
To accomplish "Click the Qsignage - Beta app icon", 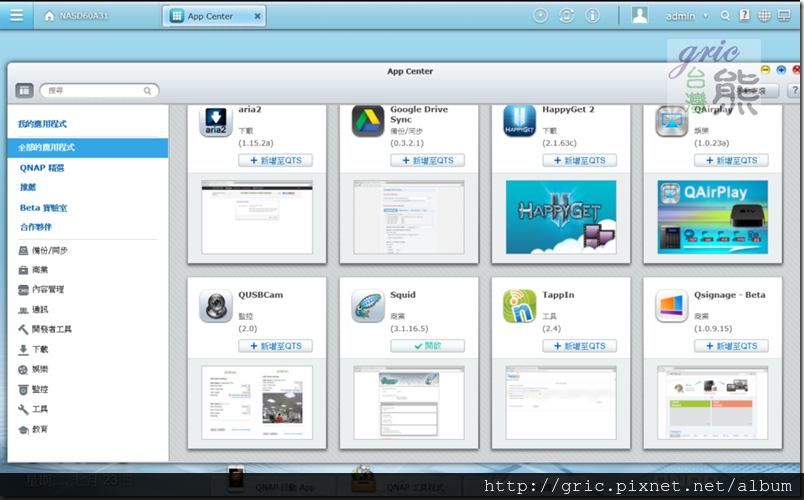I will [672, 306].
